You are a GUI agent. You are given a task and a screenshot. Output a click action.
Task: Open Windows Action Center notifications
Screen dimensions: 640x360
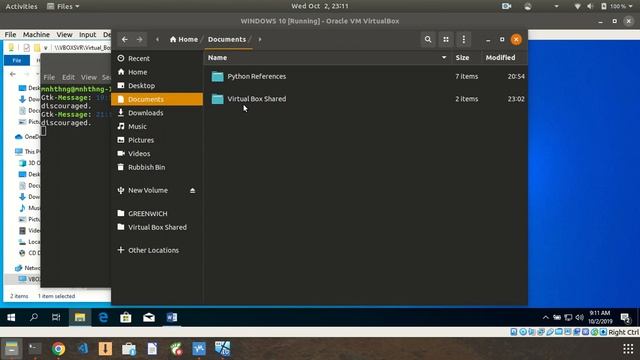pyautogui.click(x=626, y=318)
